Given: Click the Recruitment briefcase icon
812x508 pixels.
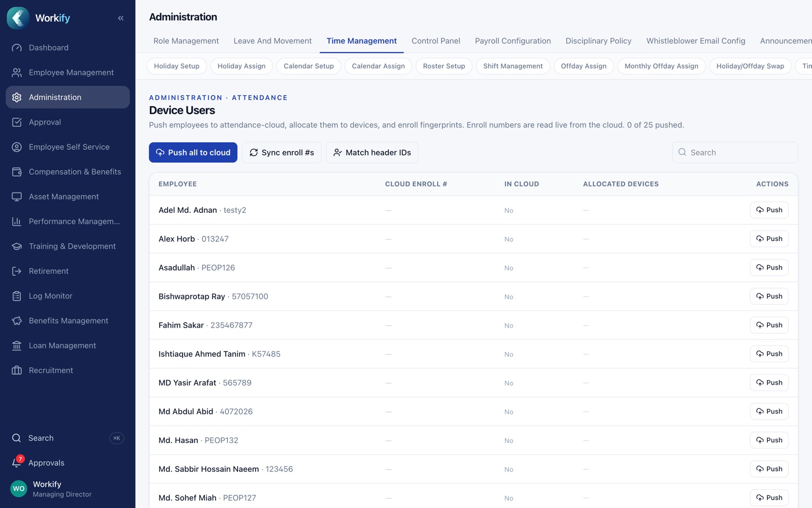Looking at the screenshot, I should click(17, 370).
